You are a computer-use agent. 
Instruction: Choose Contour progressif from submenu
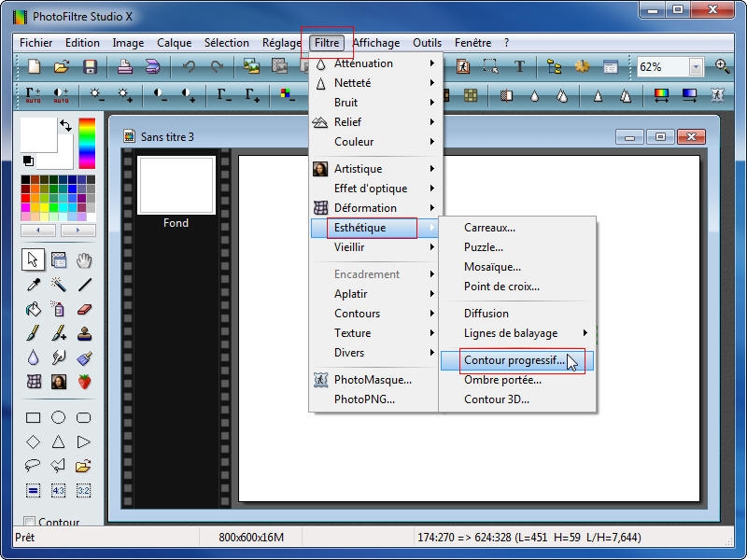point(517,360)
